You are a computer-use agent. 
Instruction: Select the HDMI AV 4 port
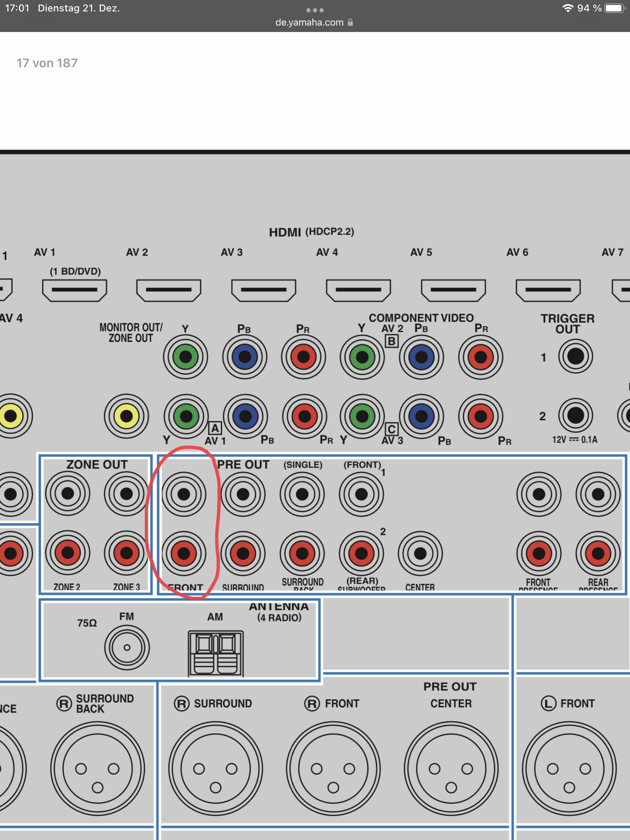[358, 290]
